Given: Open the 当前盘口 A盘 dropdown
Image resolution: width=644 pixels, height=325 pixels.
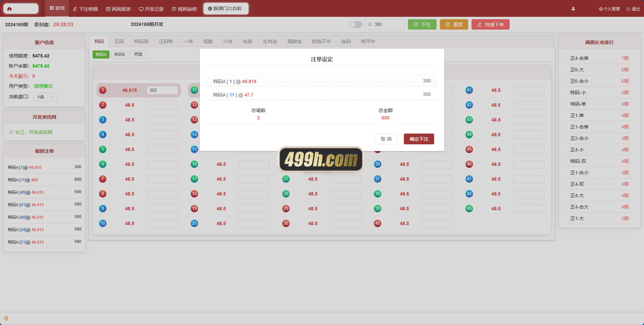Looking at the screenshot, I should coord(45,97).
